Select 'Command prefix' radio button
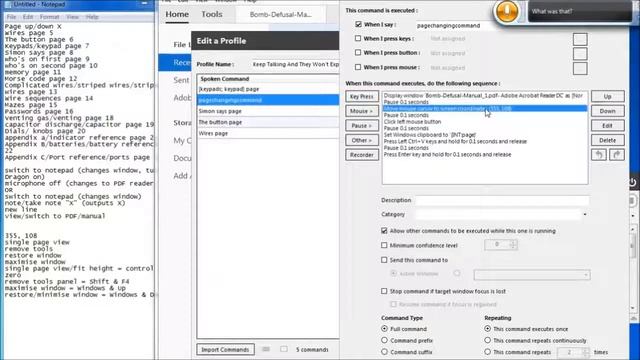The image size is (640, 360). (x=384, y=340)
